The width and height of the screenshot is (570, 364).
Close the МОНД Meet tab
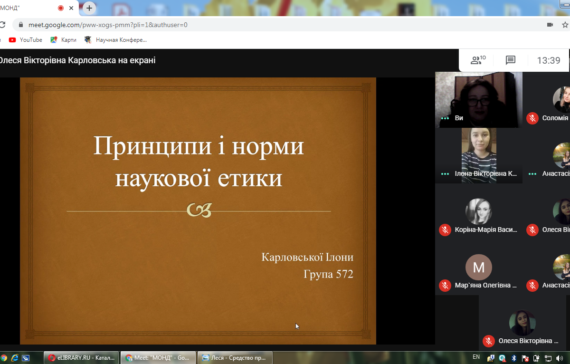(71, 8)
